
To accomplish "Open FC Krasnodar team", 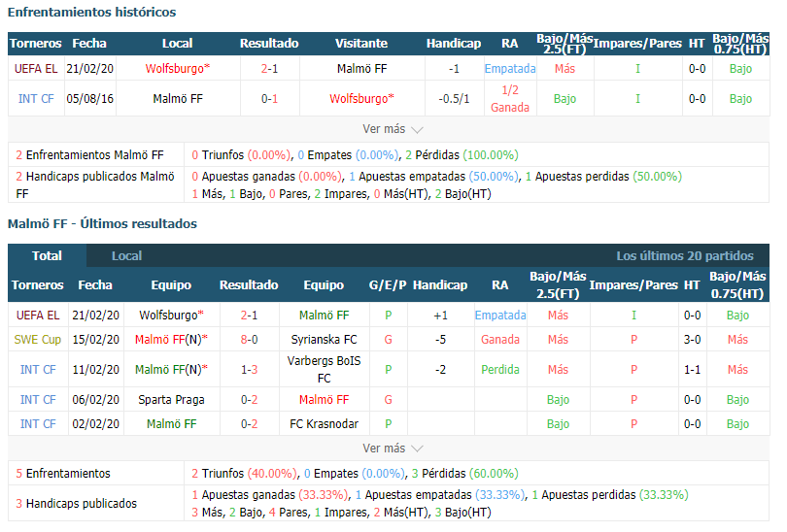I will click(x=324, y=423).
